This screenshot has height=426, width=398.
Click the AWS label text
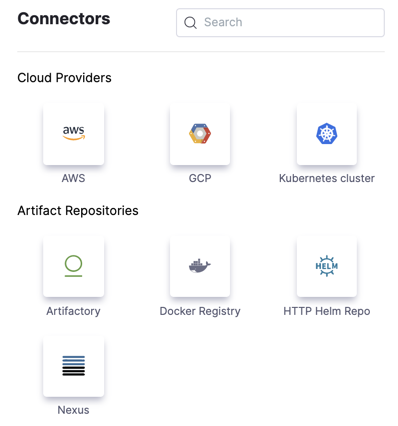(73, 178)
